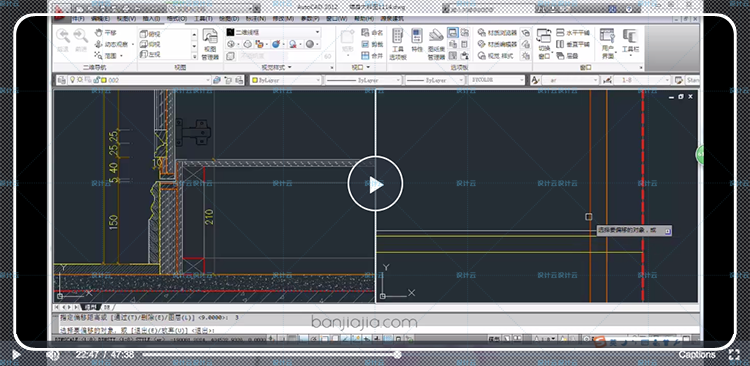The height and width of the screenshot is (366, 750).
Task: Toggle the video volume speaker icon
Action: 53,355
